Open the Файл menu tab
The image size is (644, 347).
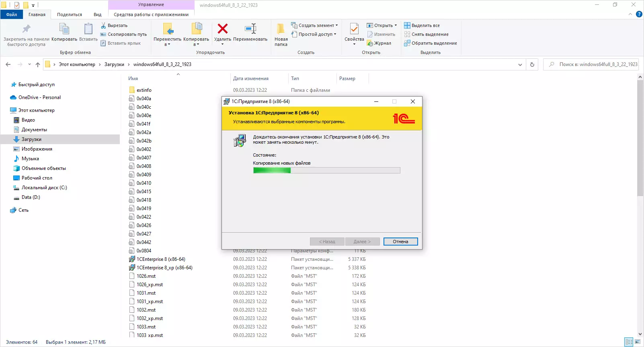[x=12, y=14]
